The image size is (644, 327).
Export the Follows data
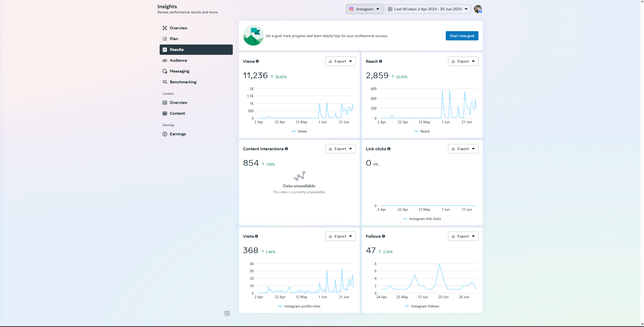[463, 236]
